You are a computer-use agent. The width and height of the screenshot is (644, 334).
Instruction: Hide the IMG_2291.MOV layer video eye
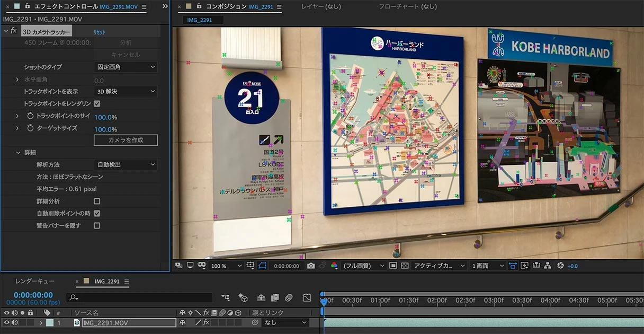[x=7, y=322]
